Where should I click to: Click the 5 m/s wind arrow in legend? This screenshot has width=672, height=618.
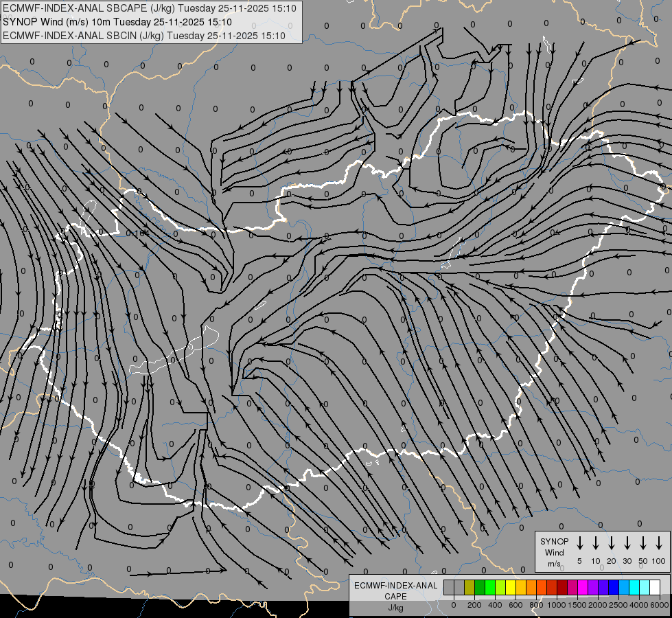(579, 542)
